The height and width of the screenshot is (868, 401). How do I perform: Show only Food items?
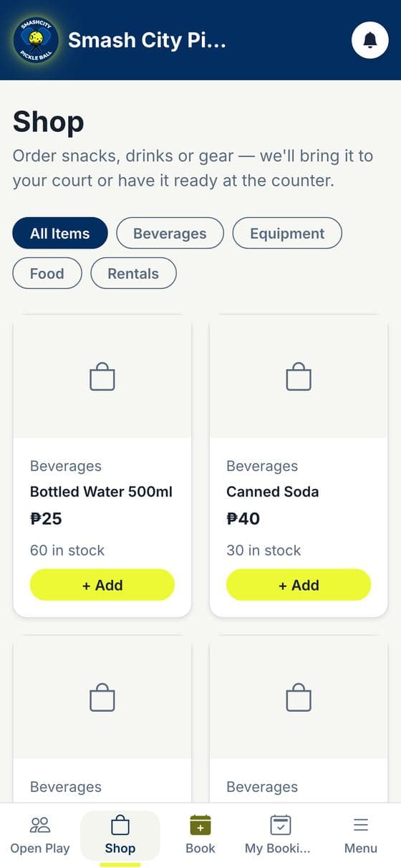(47, 273)
